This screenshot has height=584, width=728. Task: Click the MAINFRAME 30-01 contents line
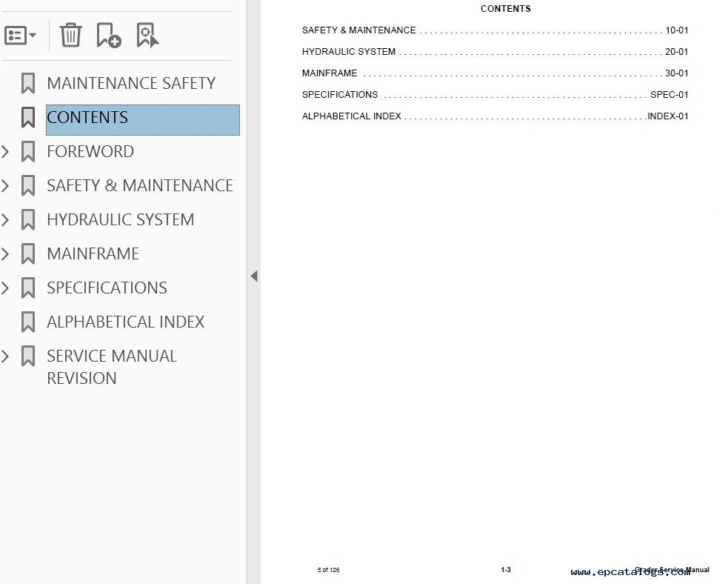click(494, 73)
